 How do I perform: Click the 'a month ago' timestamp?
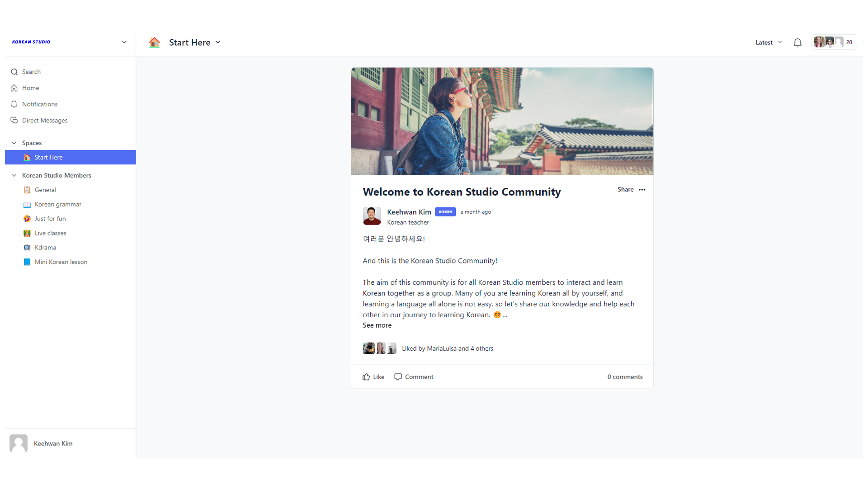pos(476,212)
